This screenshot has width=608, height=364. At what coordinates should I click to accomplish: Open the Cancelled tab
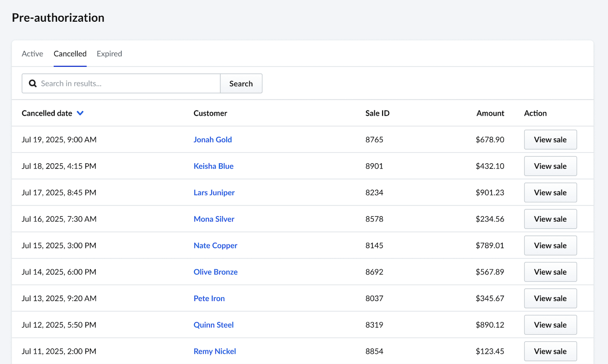pyautogui.click(x=70, y=53)
